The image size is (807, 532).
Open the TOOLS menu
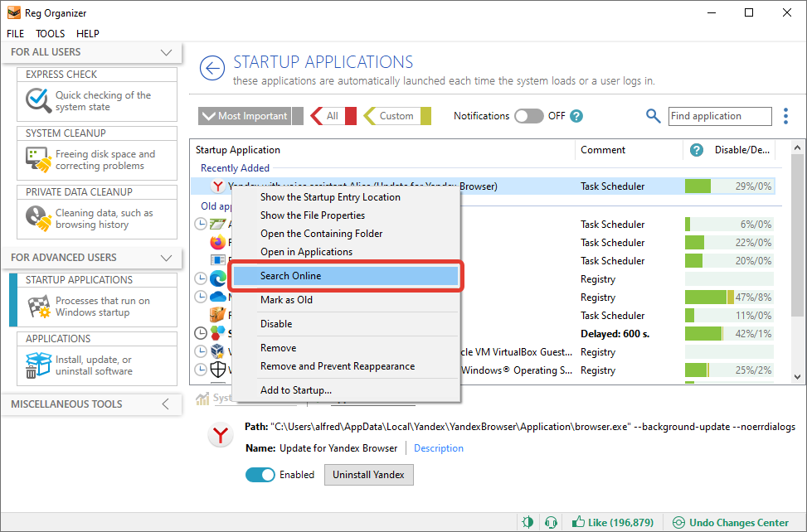click(50, 33)
